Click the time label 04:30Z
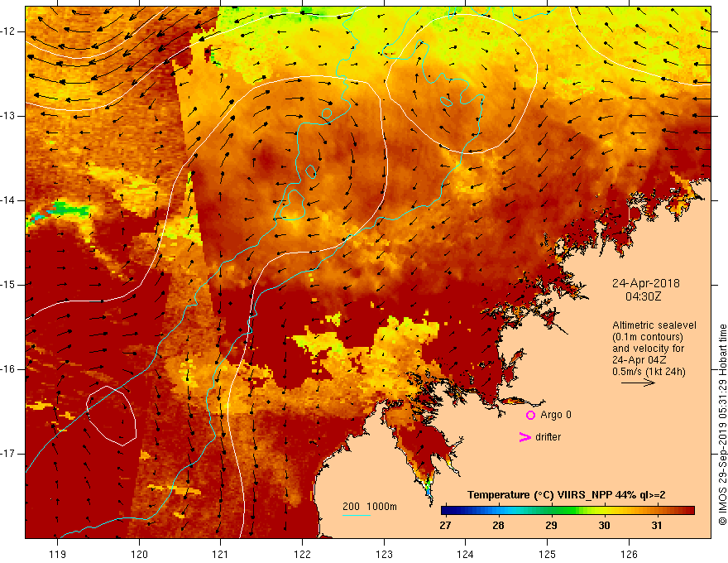The image size is (728, 563). [x=643, y=296]
